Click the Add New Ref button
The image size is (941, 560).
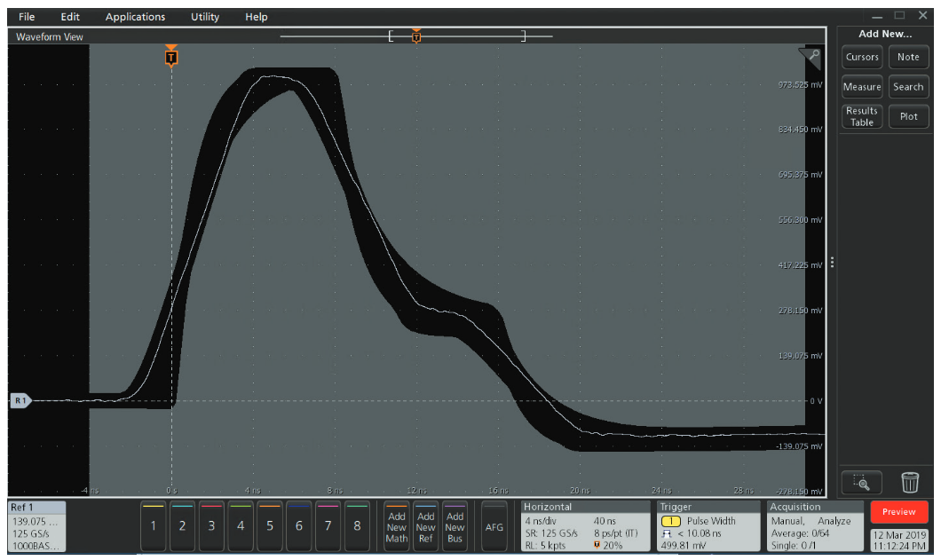click(426, 526)
